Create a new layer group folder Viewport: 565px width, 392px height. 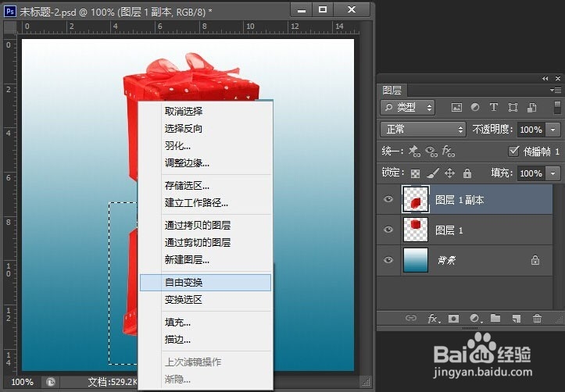(x=495, y=318)
